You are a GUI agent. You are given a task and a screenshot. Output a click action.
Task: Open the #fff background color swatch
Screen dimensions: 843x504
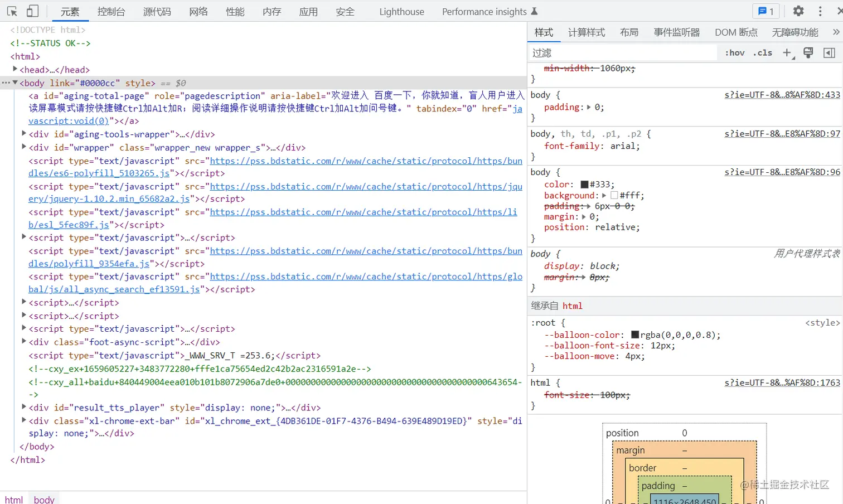click(614, 196)
